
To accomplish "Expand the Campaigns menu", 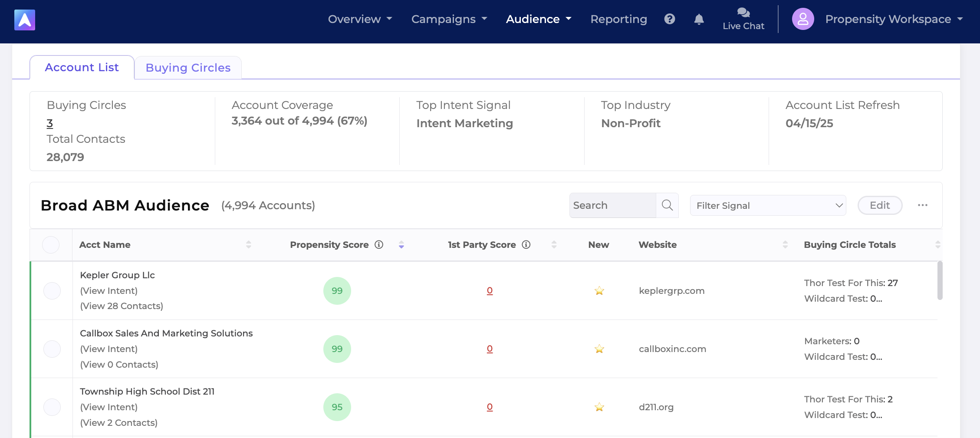I will (x=449, y=19).
